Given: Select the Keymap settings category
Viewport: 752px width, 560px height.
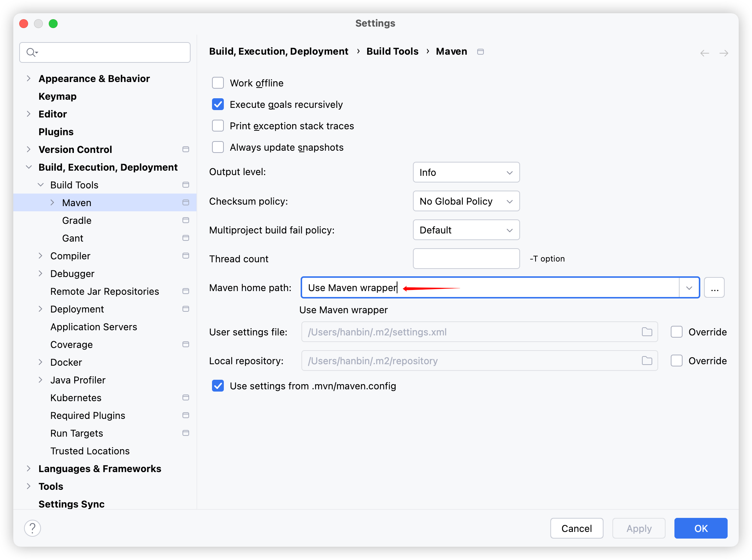Looking at the screenshot, I should click(x=57, y=96).
